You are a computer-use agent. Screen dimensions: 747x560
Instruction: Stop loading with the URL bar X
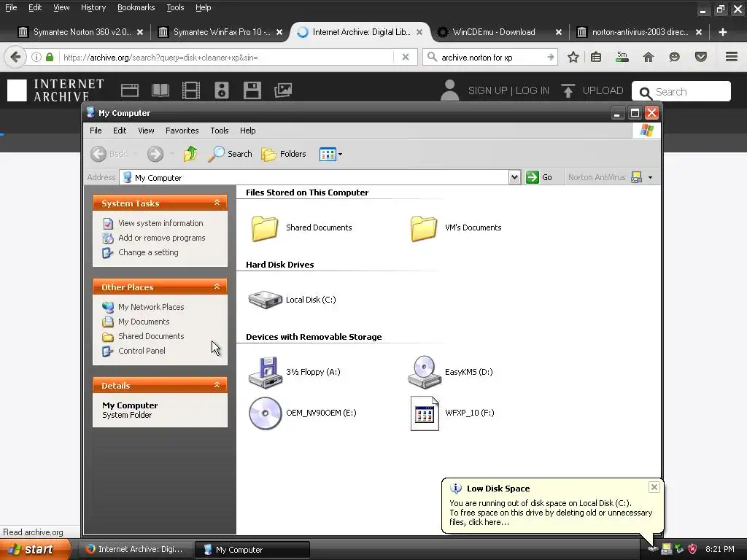tap(406, 57)
